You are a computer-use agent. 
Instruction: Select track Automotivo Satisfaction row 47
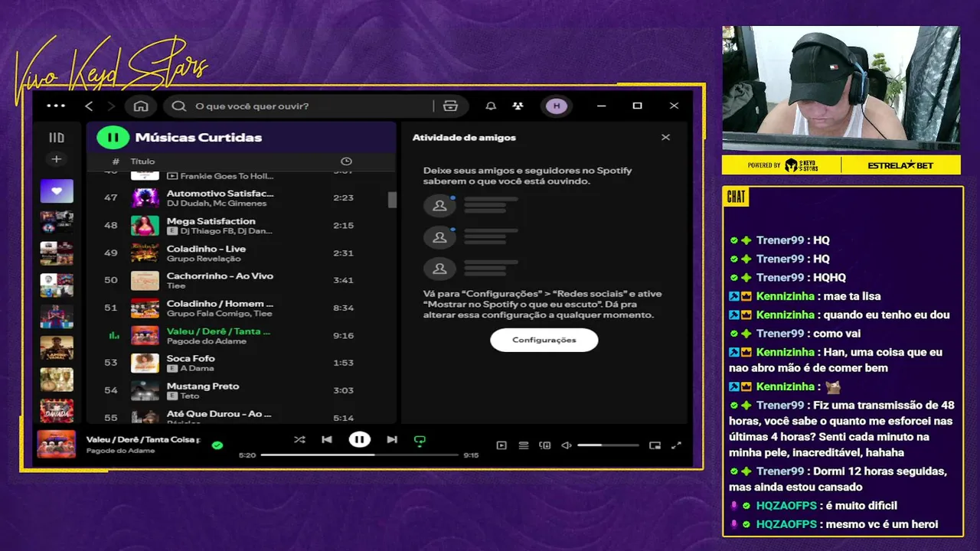coord(241,197)
